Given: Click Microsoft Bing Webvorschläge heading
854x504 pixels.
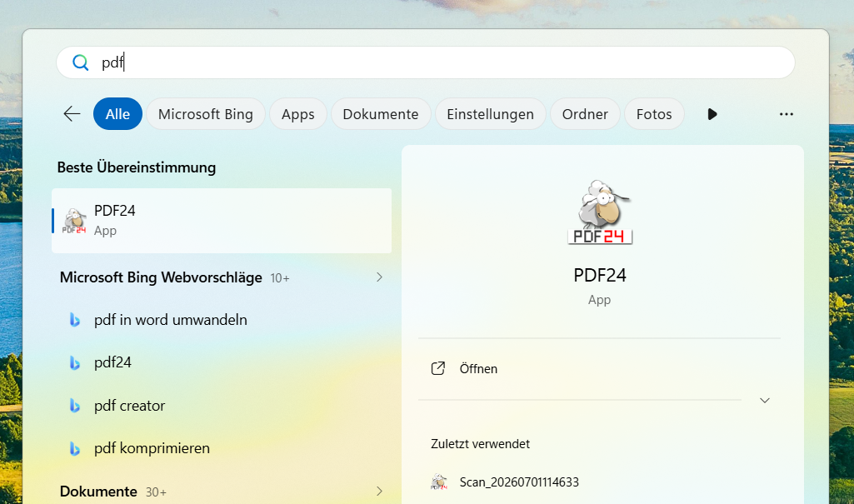Looking at the screenshot, I should [161, 277].
